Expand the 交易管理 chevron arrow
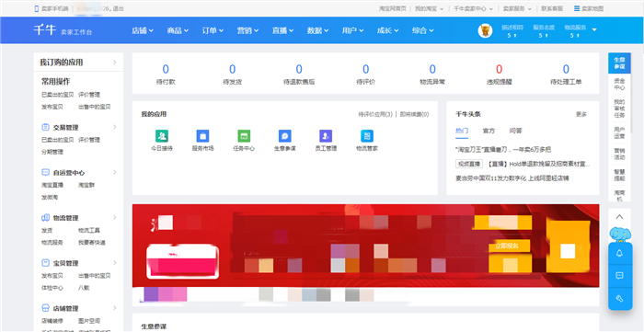This screenshot has height=332, width=644. point(115,127)
